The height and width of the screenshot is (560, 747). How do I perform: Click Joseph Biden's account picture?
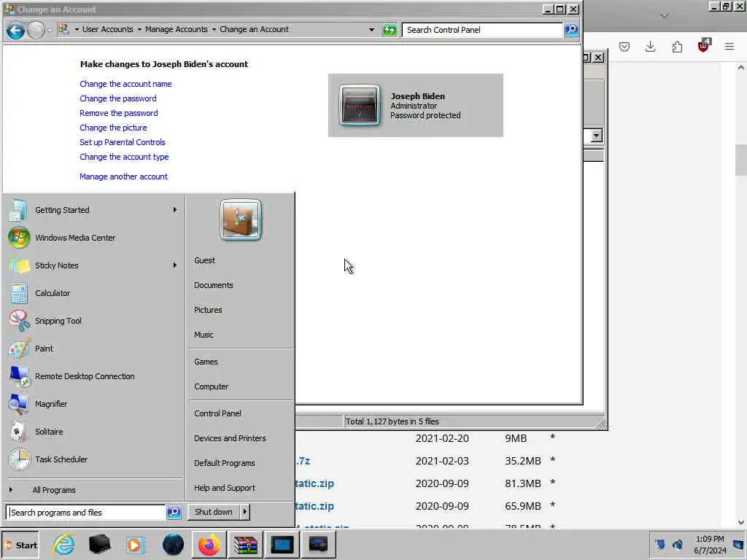coord(360,105)
